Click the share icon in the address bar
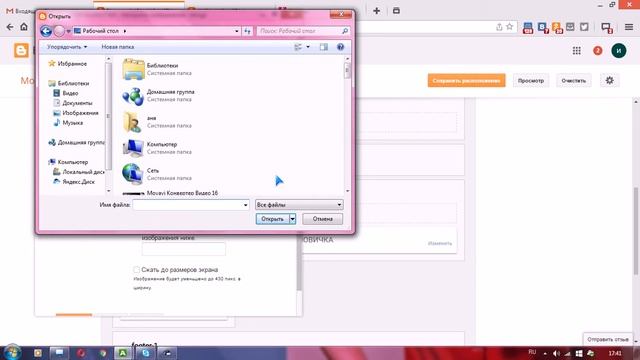640x360 pixels. pos(499,27)
